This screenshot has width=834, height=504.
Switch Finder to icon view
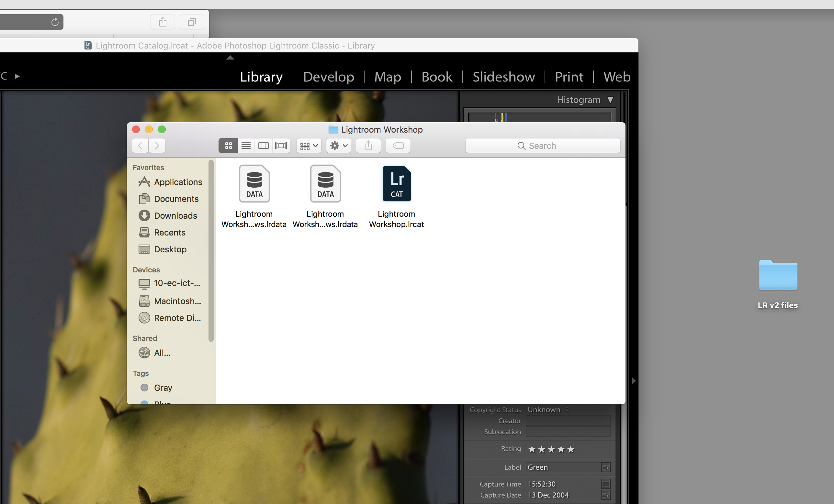tap(228, 146)
